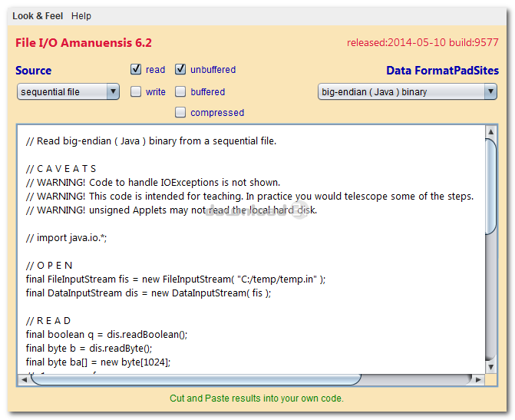Image resolution: width=515 pixels, height=420 pixels.
Task: Open the Look & Feel menu
Action: click(38, 16)
